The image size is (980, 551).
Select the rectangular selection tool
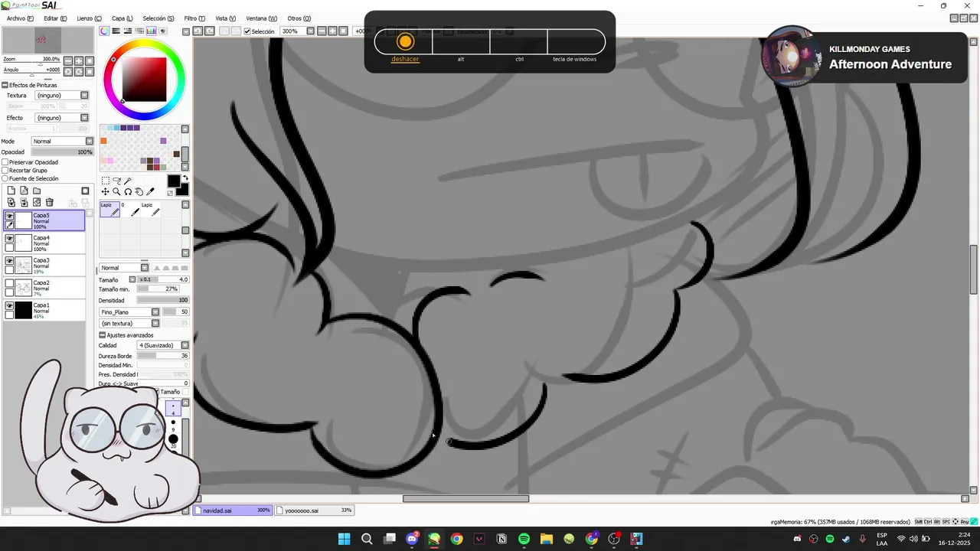pos(106,181)
